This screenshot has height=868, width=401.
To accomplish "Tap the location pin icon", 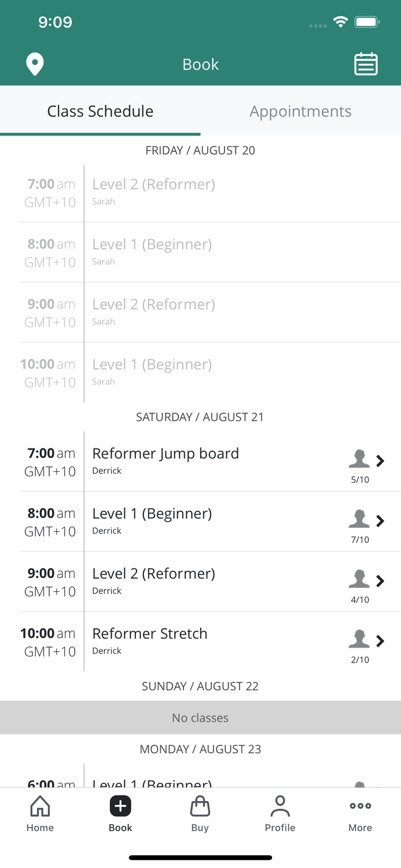I will 35,64.
